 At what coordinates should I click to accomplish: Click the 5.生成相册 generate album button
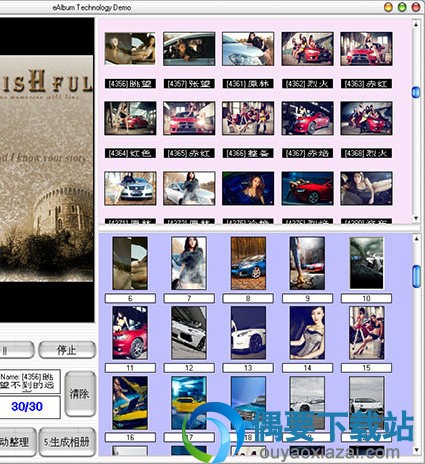[x=67, y=442]
